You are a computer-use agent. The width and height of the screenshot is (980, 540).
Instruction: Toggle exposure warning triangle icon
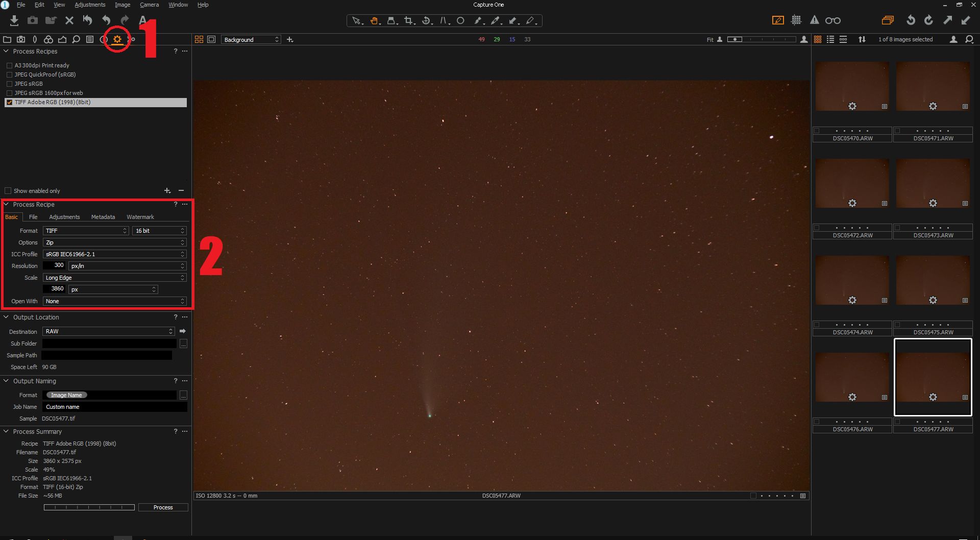[814, 20]
